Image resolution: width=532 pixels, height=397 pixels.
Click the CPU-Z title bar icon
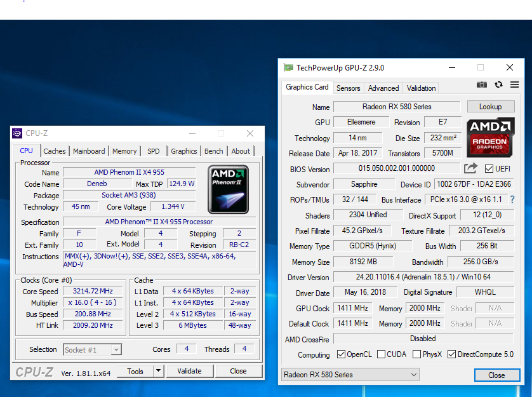(17, 133)
